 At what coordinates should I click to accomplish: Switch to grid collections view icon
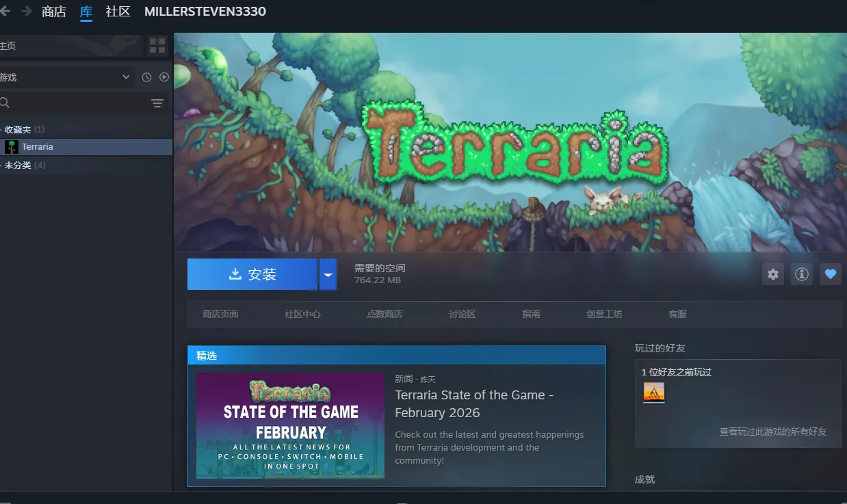click(x=158, y=46)
